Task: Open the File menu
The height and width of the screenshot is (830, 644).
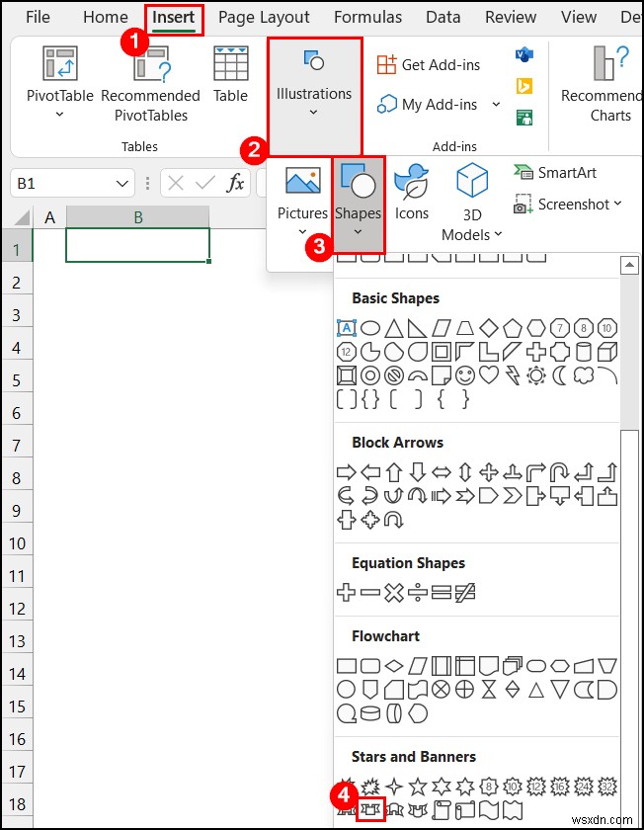Action: 38,18
